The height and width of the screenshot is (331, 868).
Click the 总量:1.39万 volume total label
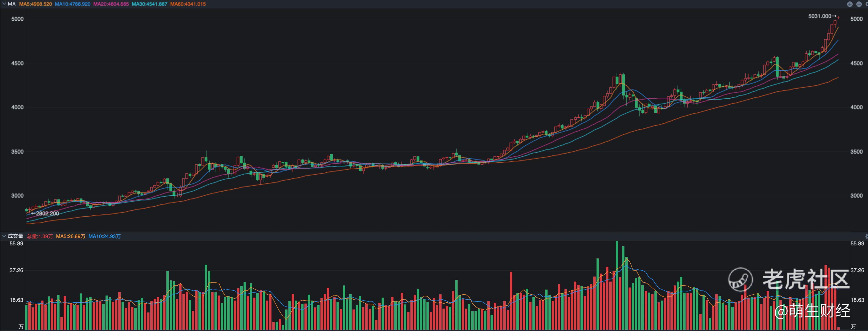pos(40,236)
